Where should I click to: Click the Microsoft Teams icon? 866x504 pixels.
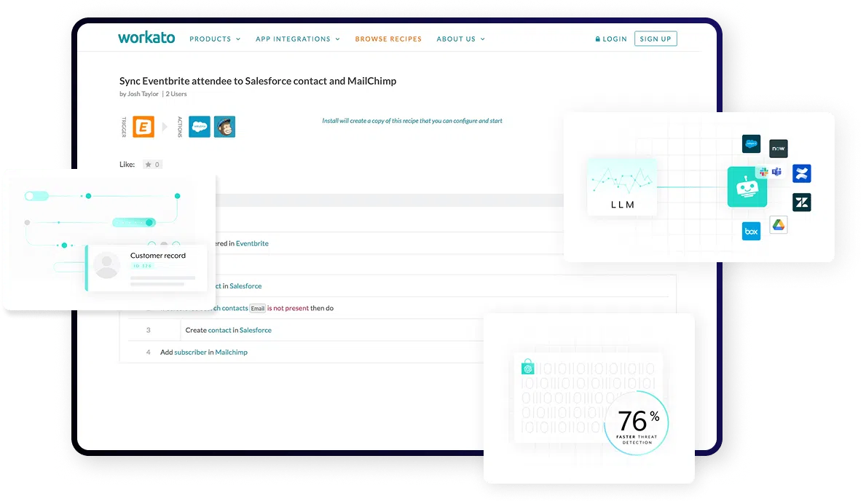coord(776,172)
